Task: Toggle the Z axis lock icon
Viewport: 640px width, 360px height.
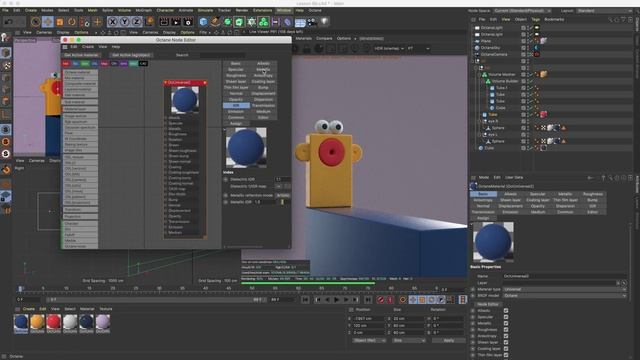Action: click(x=136, y=22)
